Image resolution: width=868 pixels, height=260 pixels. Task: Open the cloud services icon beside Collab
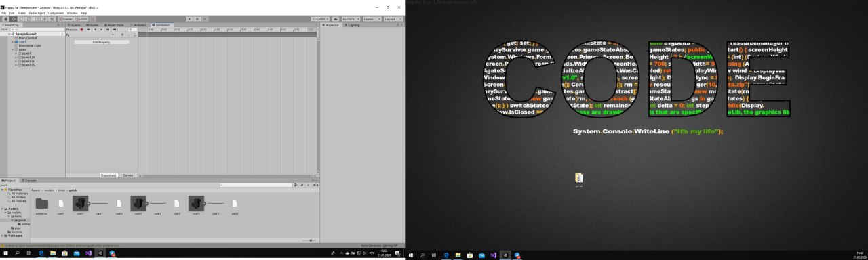click(x=335, y=19)
